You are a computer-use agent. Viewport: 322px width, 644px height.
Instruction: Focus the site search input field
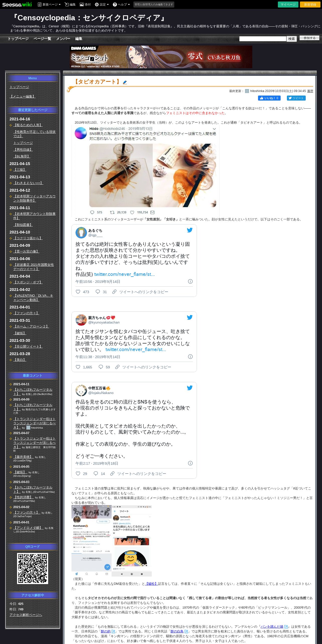[263, 39]
